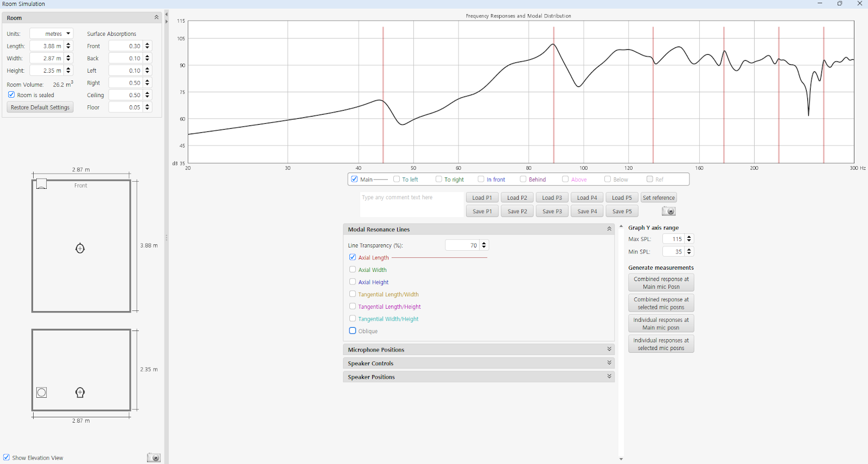Viewport: 868px width, 464px height.
Task: Click the Left absorption field 0.10
Action: point(126,71)
